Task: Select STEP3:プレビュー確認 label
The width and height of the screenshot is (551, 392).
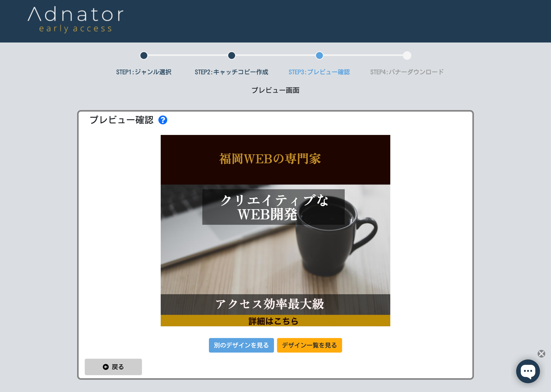Action: pos(319,72)
